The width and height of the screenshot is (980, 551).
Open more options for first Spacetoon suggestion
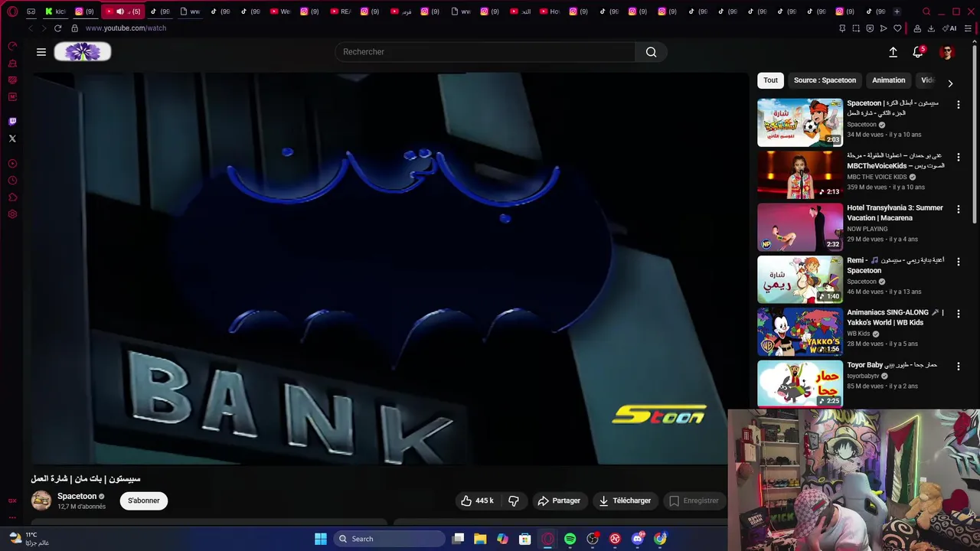point(958,105)
